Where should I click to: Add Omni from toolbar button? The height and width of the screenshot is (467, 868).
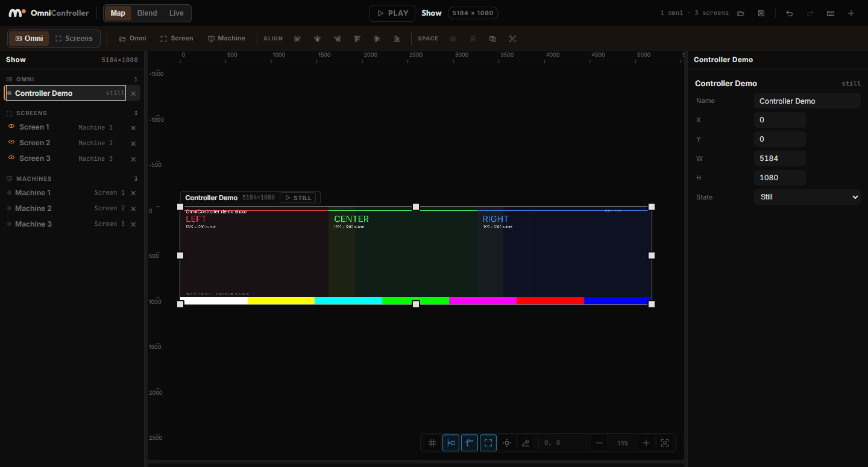[133, 39]
